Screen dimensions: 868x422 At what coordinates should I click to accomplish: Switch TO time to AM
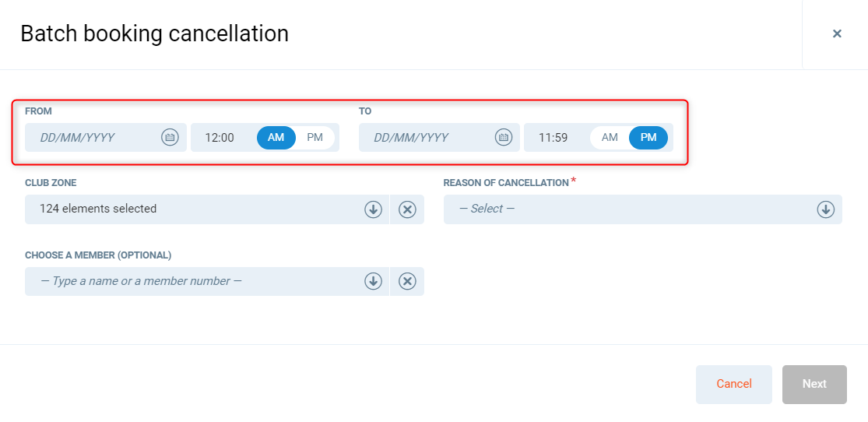tap(610, 138)
